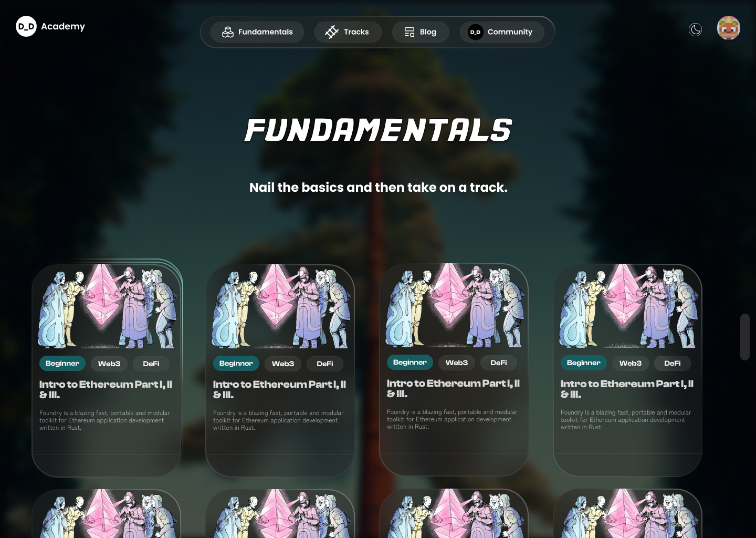Click the second card's course title

[x=279, y=389]
